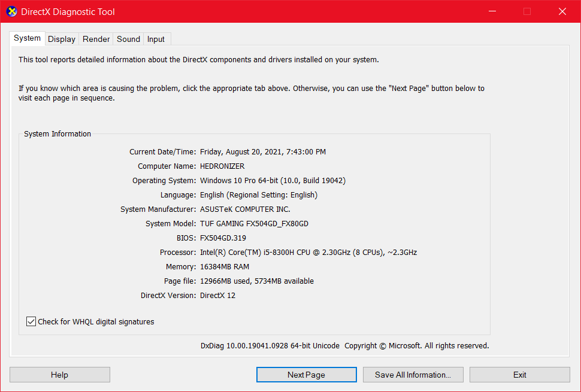Close the DirectX Diagnostic Tool window
Screen dimensions: 581x392
562,11
